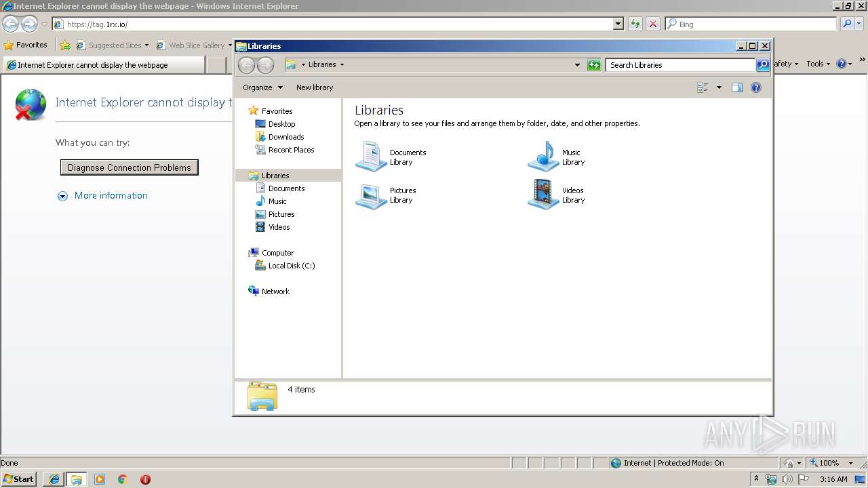Viewport: 868px width, 488px height.
Task: Open Explorer help icon
Action: click(756, 87)
